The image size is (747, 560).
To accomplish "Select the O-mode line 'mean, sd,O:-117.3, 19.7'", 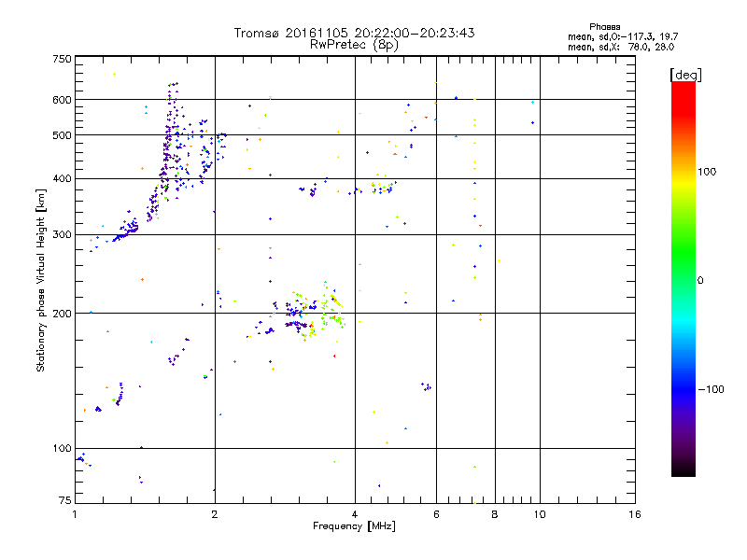I will click(623, 36).
